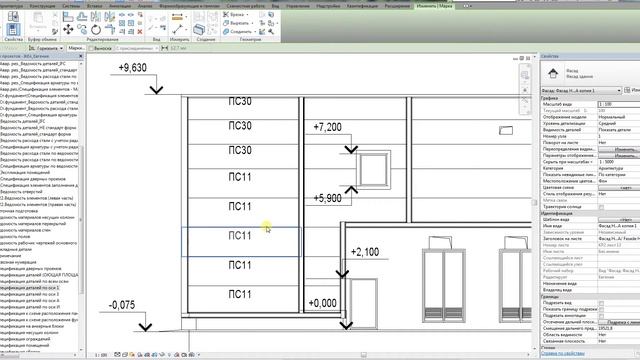This screenshot has height=360, width=640.
Task: Click the Шаблон вида value button
Action: (x=620, y=220)
